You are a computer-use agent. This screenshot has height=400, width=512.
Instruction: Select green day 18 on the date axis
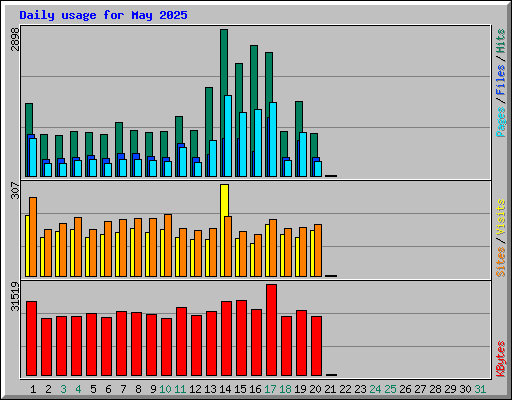(x=285, y=389)
